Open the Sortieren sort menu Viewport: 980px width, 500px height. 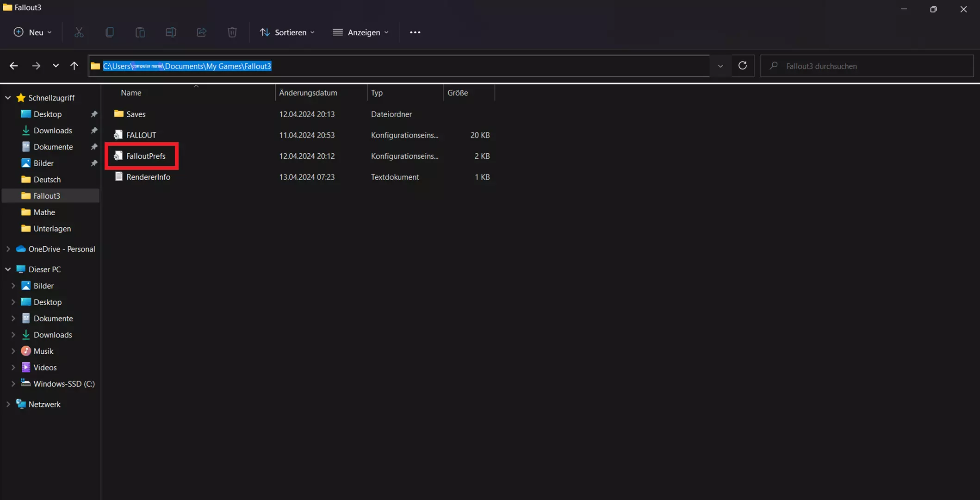(287, 32)
